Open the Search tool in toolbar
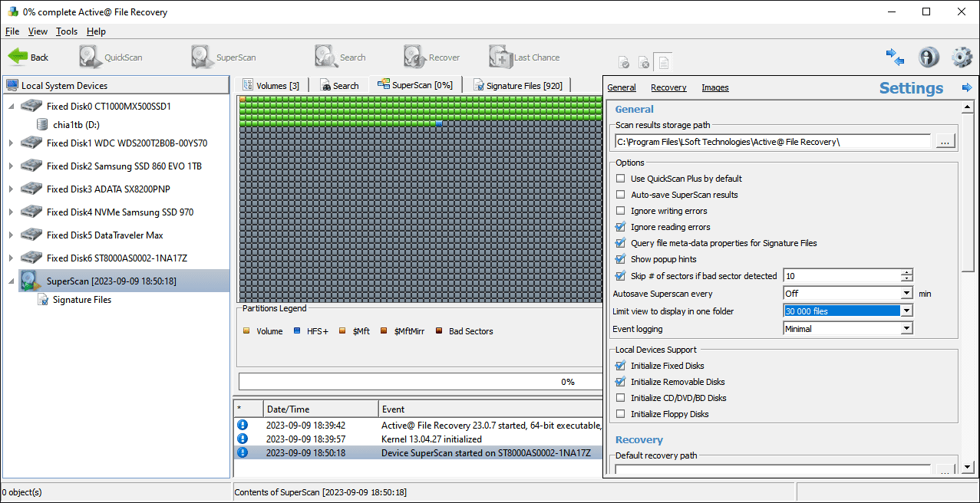 (341, 58)
